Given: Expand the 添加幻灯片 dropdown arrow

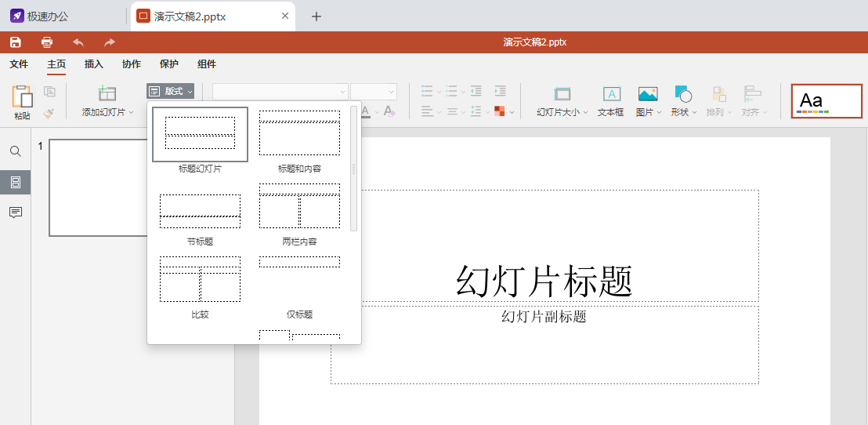Looking at the screenshot, I should pos(132,112).
